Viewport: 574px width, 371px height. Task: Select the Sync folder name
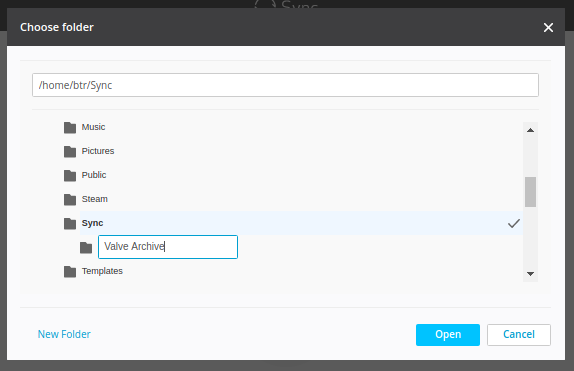pos(92,223)
